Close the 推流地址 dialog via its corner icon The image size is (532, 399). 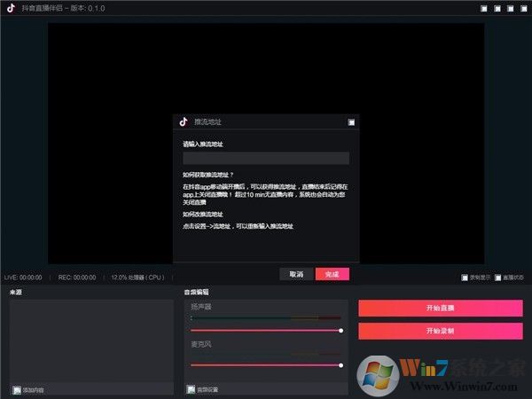[352, 121]
